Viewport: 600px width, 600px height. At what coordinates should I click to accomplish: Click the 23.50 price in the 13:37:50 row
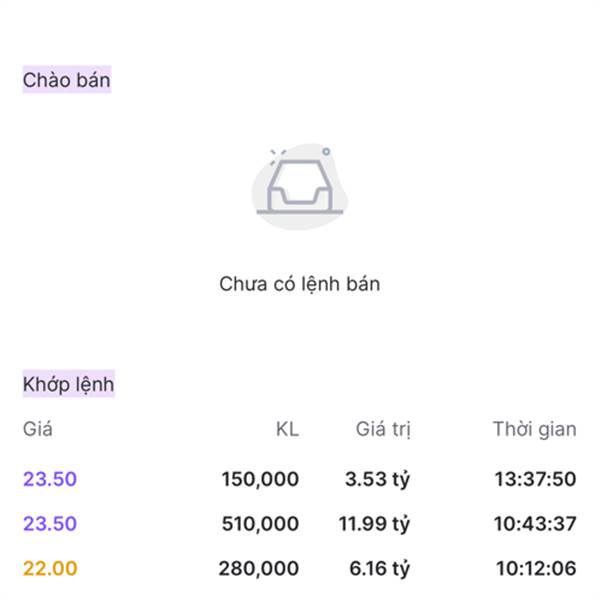tap(50, 479)
